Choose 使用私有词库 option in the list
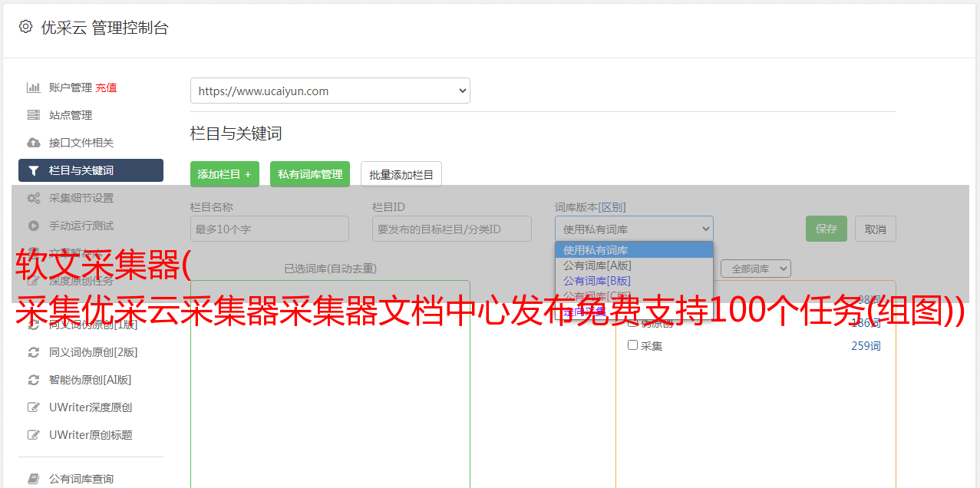Image resolution: width=980 pixels, height=488 pixels. (634, 250)
